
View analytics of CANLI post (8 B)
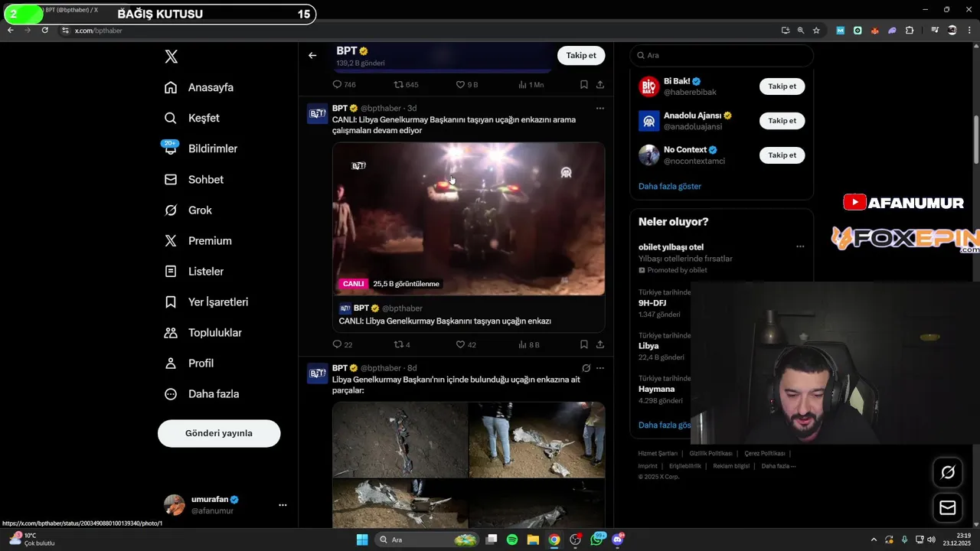pos(529,344)
